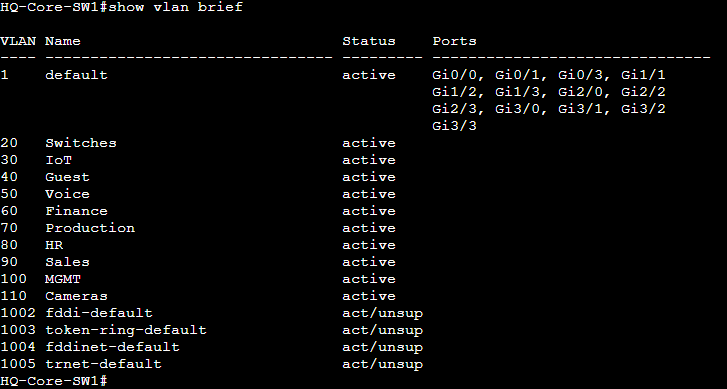Click the Switches VLAN name
727x389 pixels.
[81, 143]
